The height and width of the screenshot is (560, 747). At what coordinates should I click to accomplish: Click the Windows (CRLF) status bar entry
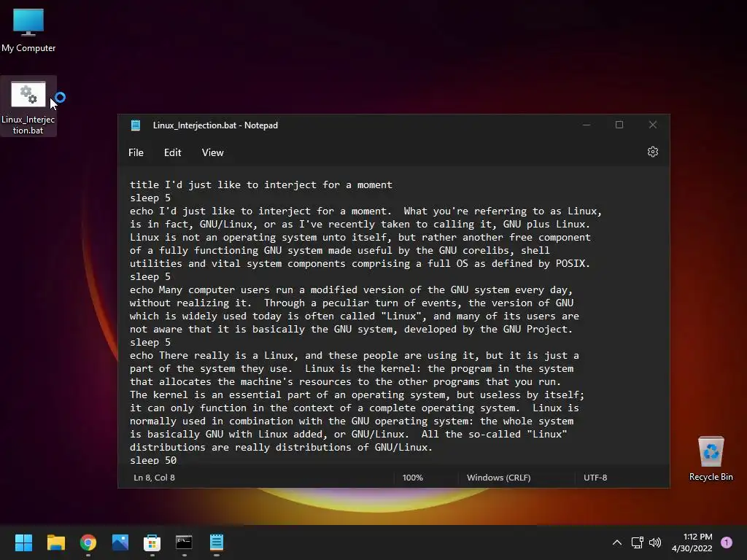pyautogui.click(x=499, y=478)
